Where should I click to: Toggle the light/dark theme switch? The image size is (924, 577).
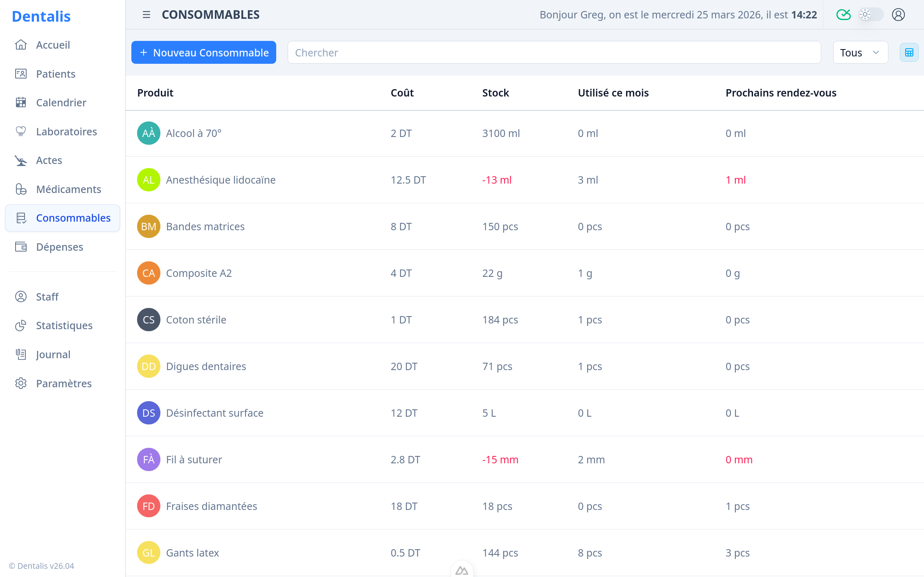coord(870,15)
